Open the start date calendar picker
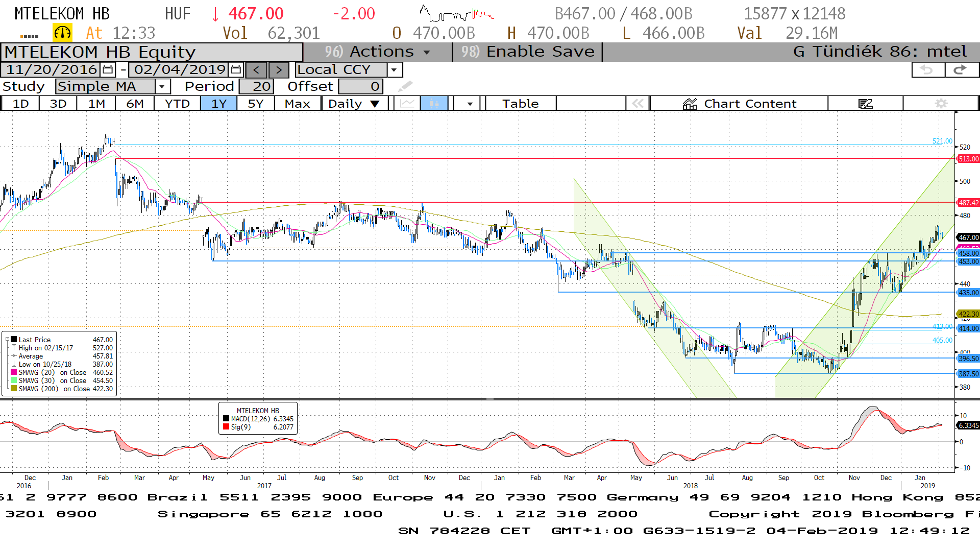Screen dimensions: 980x549 pyautogui.click(x=108, y=69)
